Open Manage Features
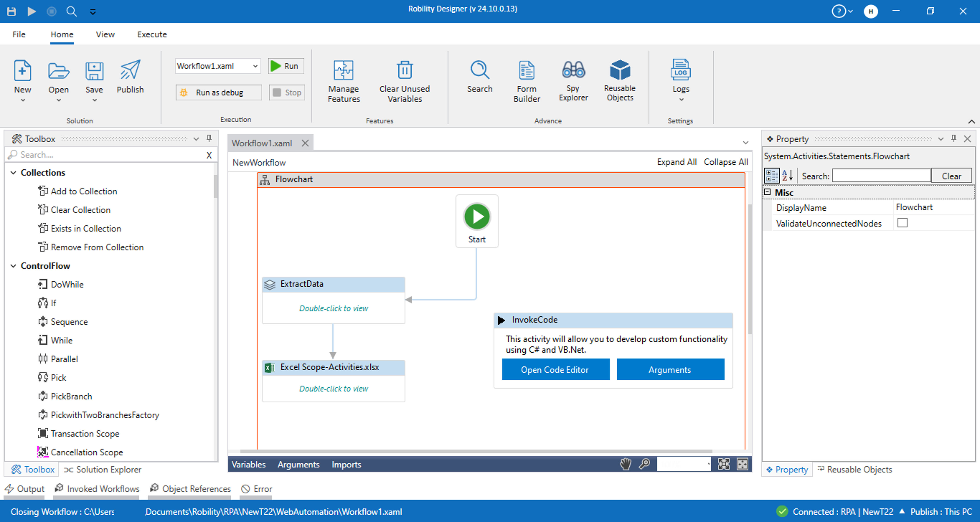Screen dimensions: 980x522 [x=343, y=81]
